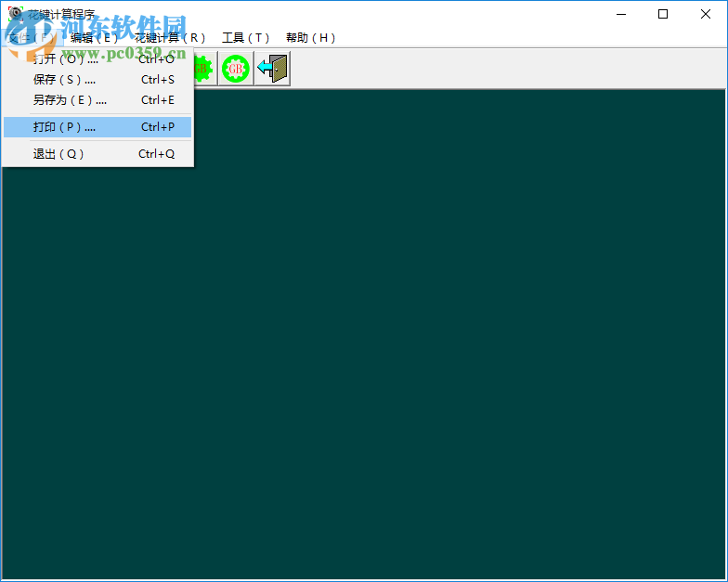Click the exit door toolbar icon
Viewport: 728px width, 582px height.
click(273, 69)
